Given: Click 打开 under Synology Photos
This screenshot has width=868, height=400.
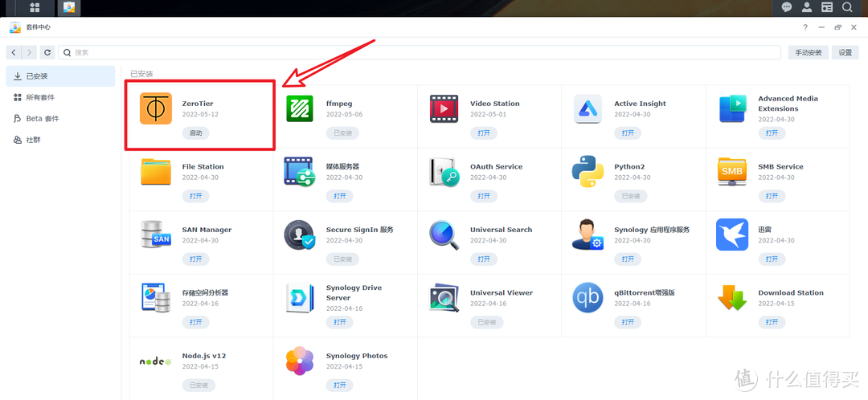Looking at the screenshot, I should (x=340, y=386).
